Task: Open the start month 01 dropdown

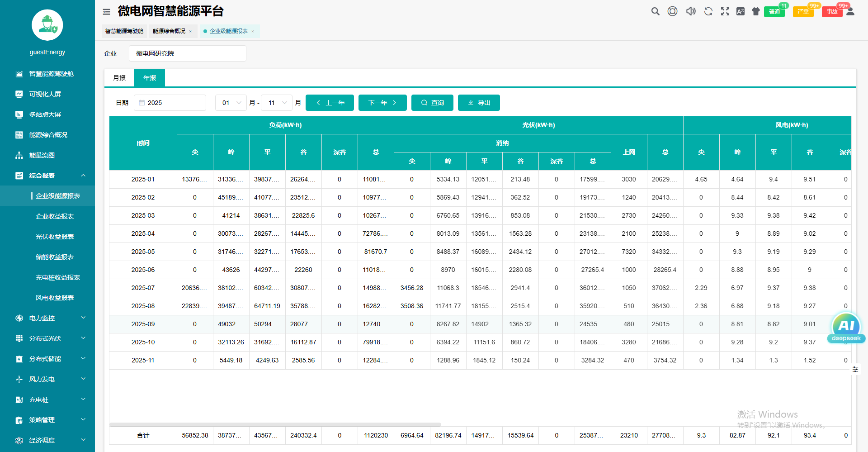Action: pyautogui.click(x=231, y=103)
